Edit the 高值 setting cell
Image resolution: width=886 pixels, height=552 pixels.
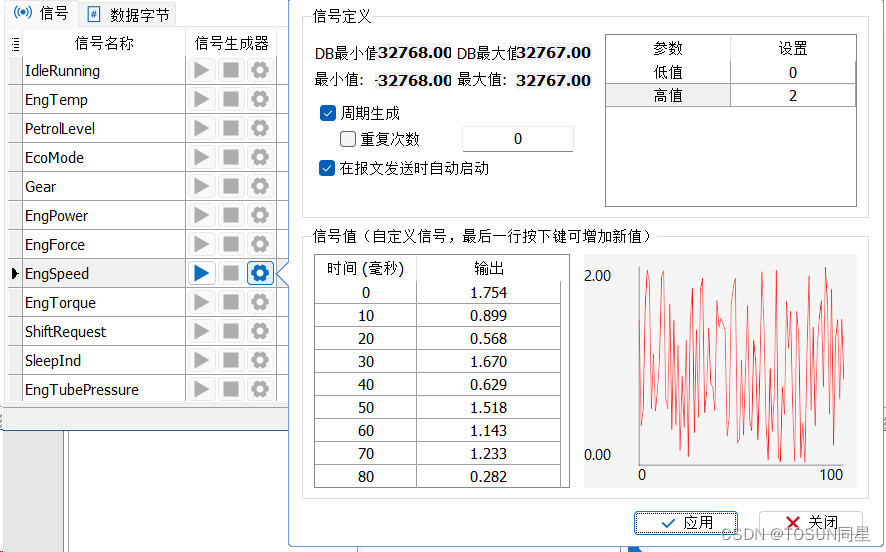(x=793, y=95)
